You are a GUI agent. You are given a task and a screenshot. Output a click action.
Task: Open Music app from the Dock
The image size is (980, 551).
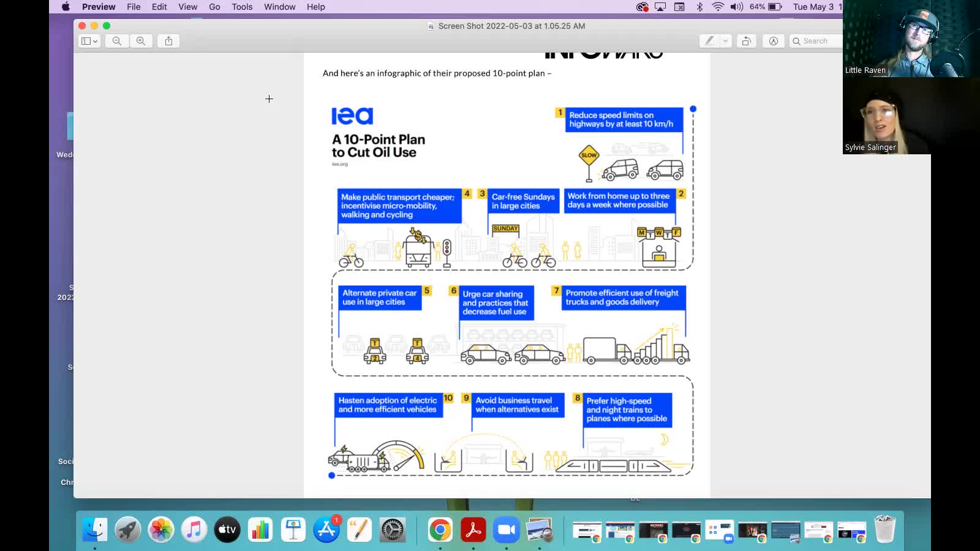click(194, 530)
